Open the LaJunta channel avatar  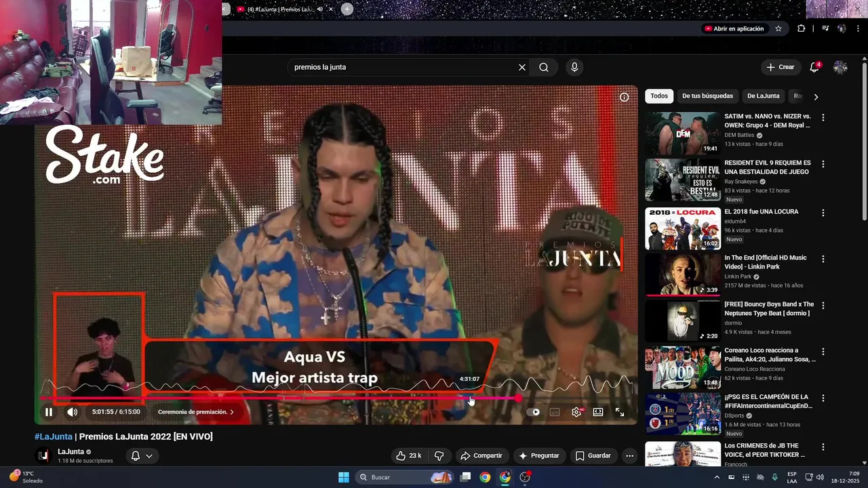[43, 455]
